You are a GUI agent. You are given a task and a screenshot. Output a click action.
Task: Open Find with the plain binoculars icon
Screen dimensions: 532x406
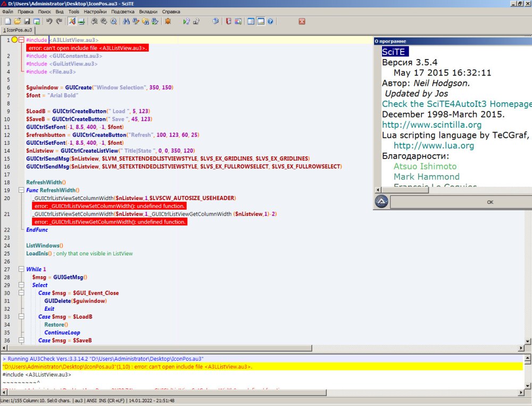[x=126, y=21]
